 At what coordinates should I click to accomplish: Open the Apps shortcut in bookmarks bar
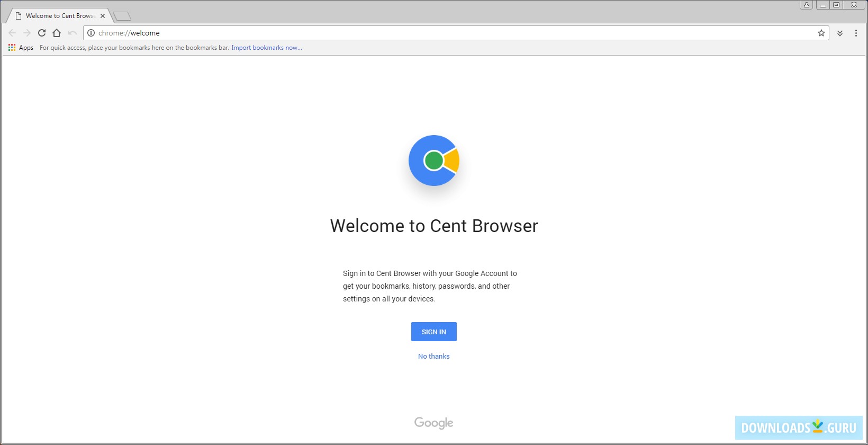pyautogui.click(x=21, y=48)
